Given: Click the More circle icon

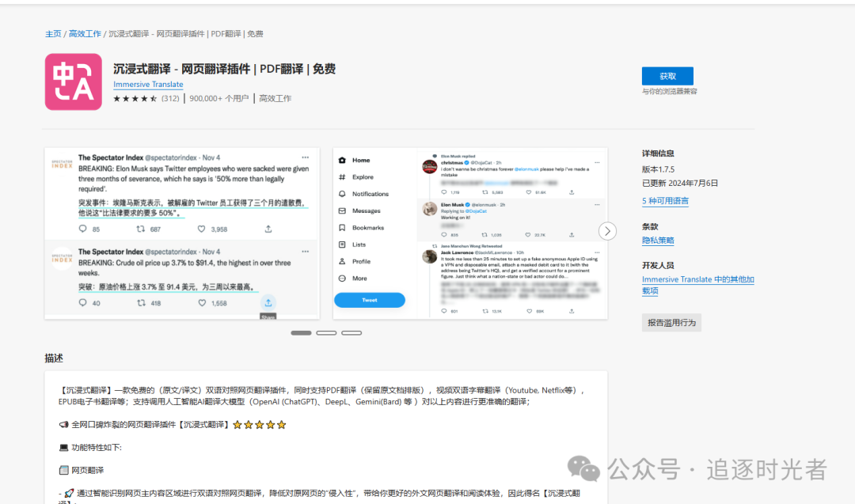Looking at the screenshot, I should (x=342, y=279).
